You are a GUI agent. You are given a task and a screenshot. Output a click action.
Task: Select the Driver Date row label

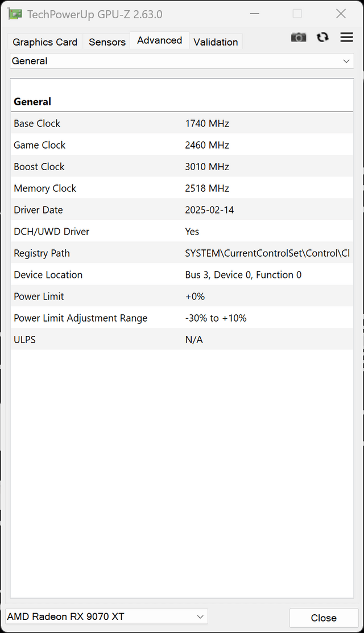[38, 210]
